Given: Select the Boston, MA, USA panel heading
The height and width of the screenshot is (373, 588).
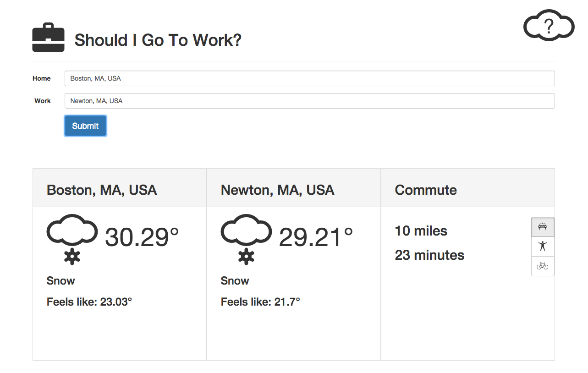Looking at the screenshot, I should 102,190.
